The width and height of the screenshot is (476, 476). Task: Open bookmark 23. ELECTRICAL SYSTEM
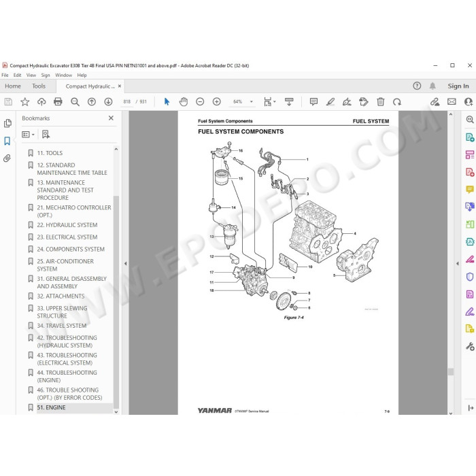click(67, 237)
